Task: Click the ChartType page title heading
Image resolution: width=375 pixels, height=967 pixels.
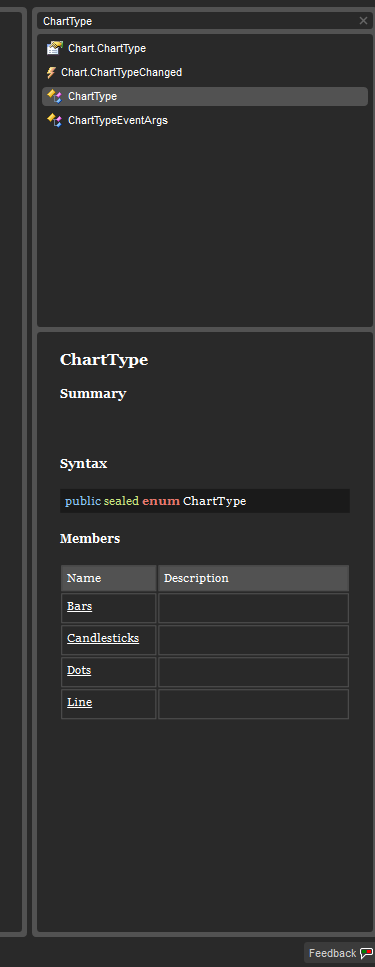Action: pos(104,360)
